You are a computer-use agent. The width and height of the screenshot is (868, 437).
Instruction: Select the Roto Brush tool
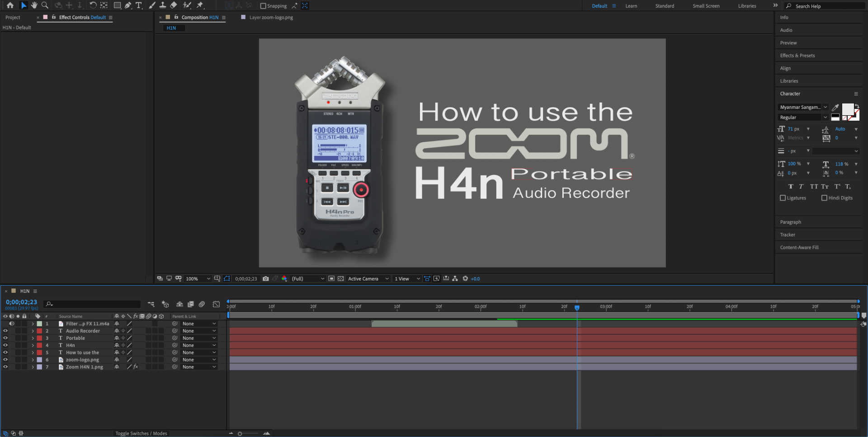187,5
